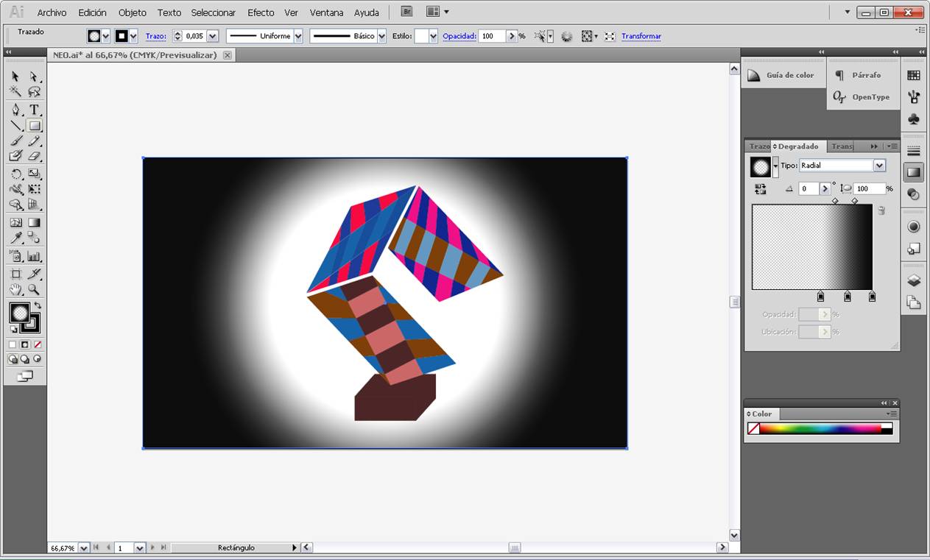Switch to the Trazo panel tab
The height and width of the screenshot is (560, 930).
758,146
